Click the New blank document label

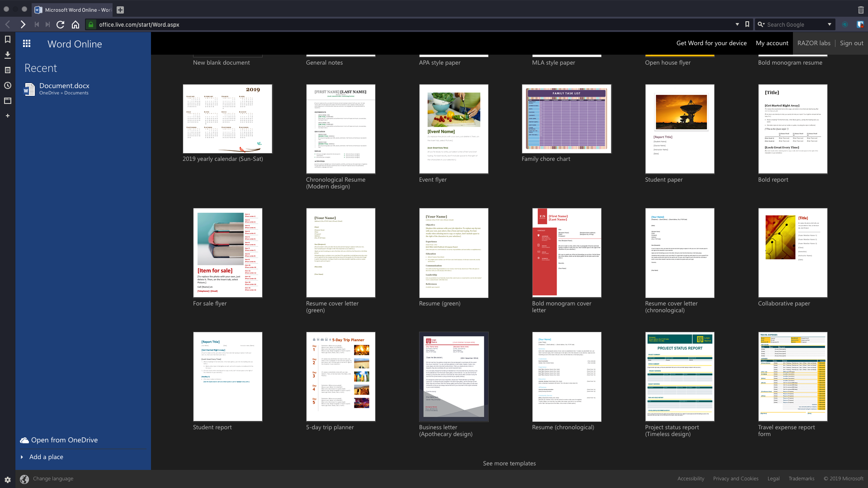pyautogui.click(x=221, y=62)
